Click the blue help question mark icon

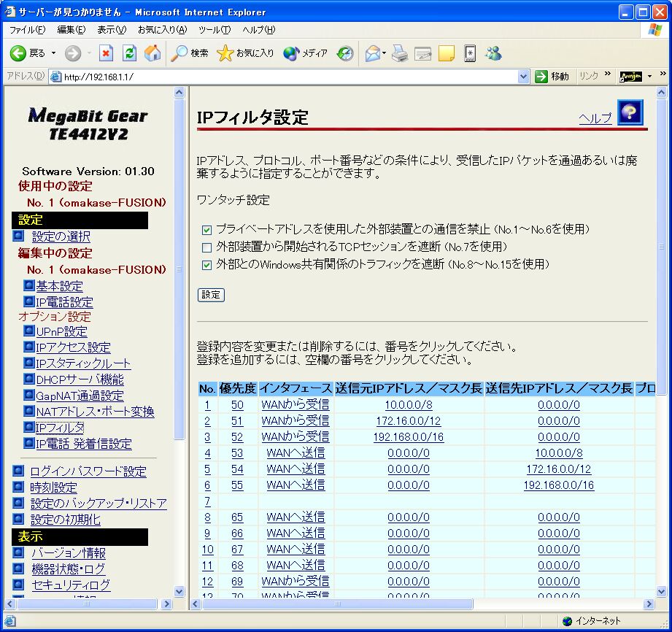pyautogui.click(x=630, y=114)
